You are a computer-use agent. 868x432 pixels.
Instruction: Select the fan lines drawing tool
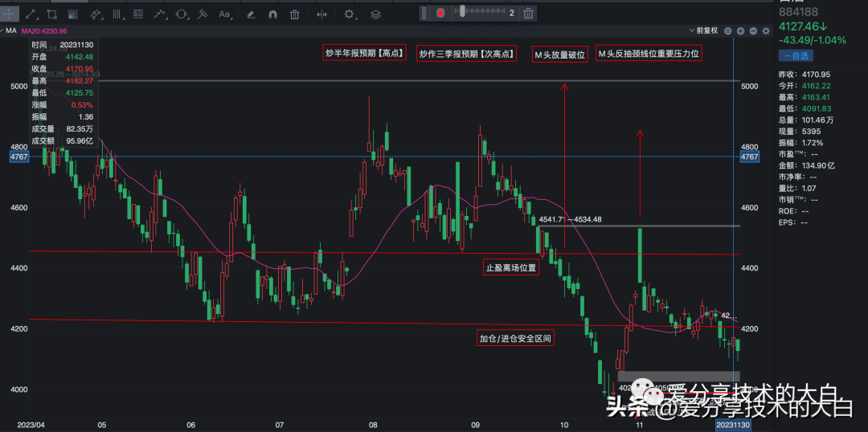(x=72, y=14)
